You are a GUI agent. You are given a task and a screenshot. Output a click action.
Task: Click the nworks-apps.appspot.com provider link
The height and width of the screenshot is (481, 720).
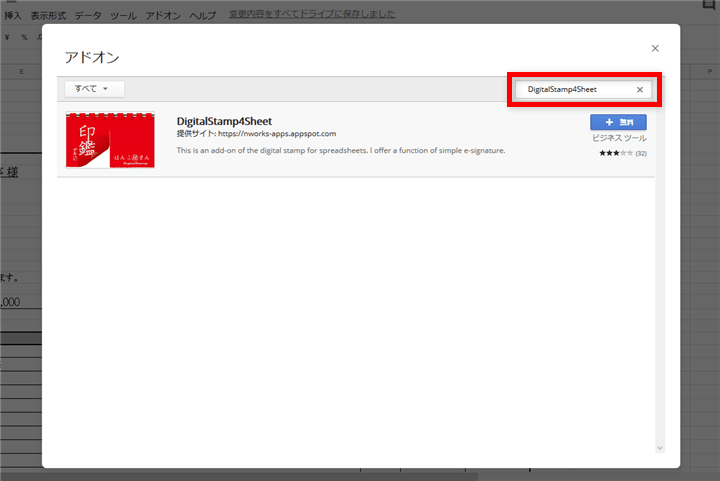[x=277, y=133]
